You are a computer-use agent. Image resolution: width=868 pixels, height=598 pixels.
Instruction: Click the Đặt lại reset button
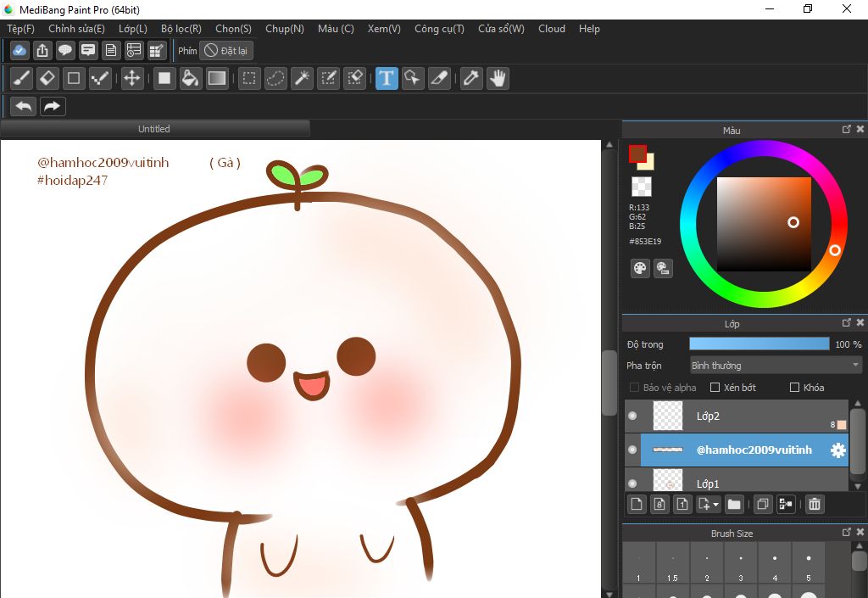tap(226, 51)
